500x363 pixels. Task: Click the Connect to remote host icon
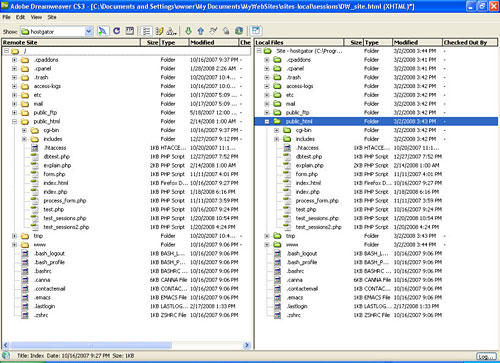(x=103, y=31)
